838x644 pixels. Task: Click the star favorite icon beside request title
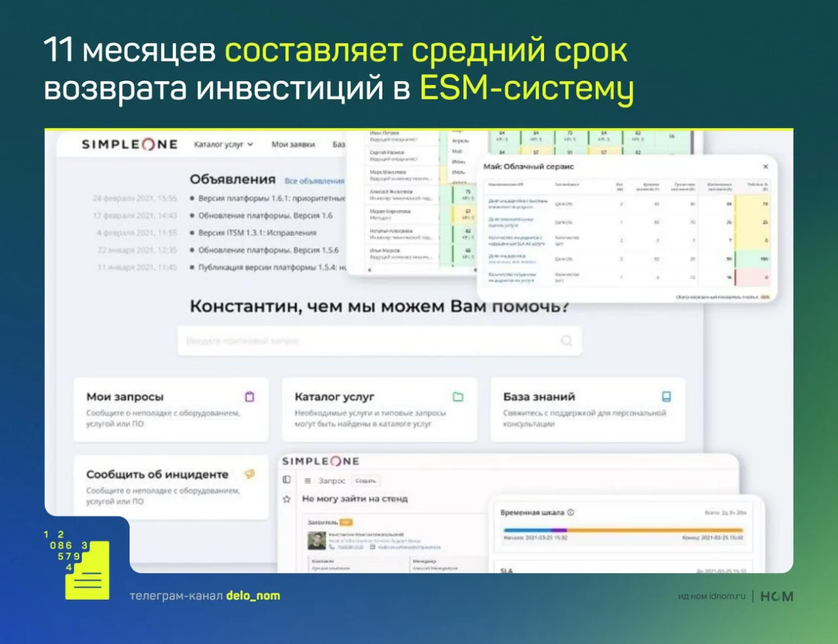[x=287, y=499]
